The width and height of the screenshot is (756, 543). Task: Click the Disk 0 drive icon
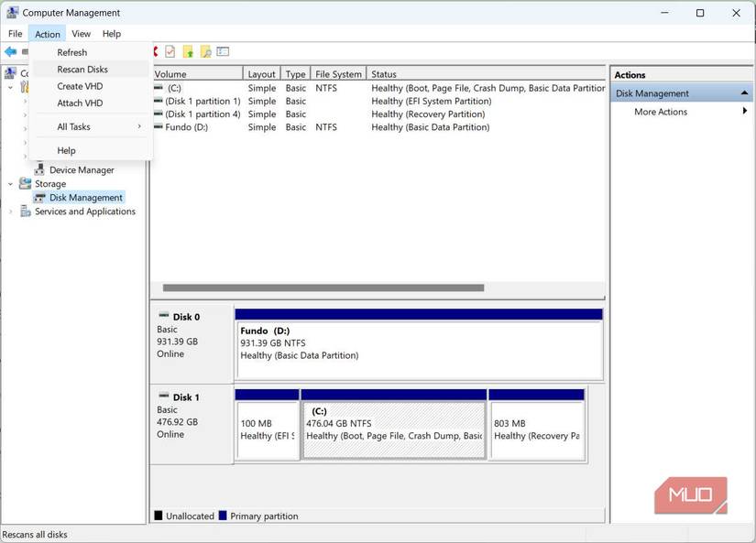164,316
